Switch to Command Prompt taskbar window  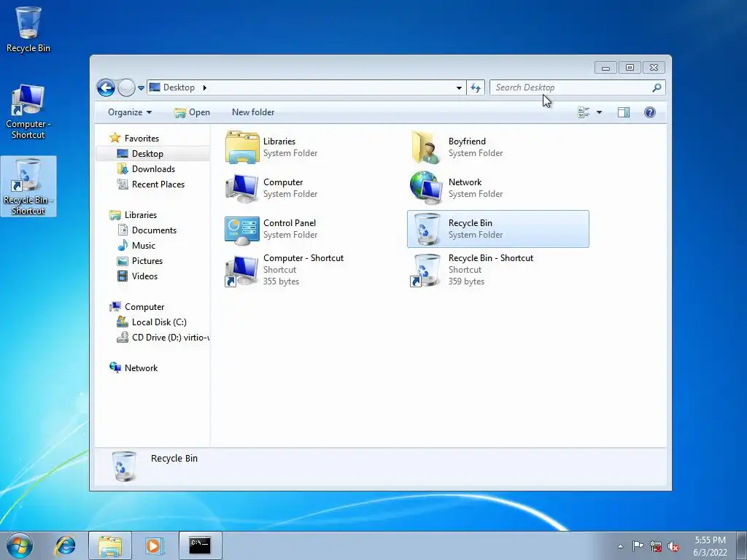[200, 545]
